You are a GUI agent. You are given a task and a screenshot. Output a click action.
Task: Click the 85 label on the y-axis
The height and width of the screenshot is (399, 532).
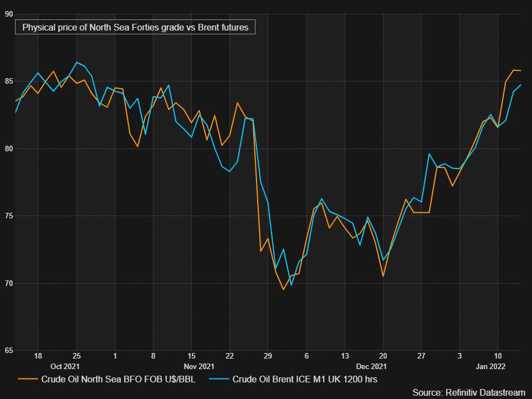click(x=8, y=81)
